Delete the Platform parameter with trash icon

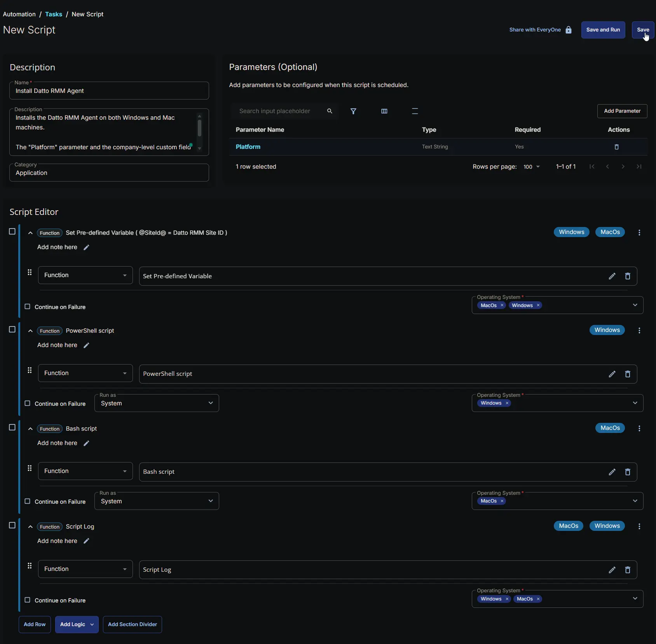tap(616, 147)
